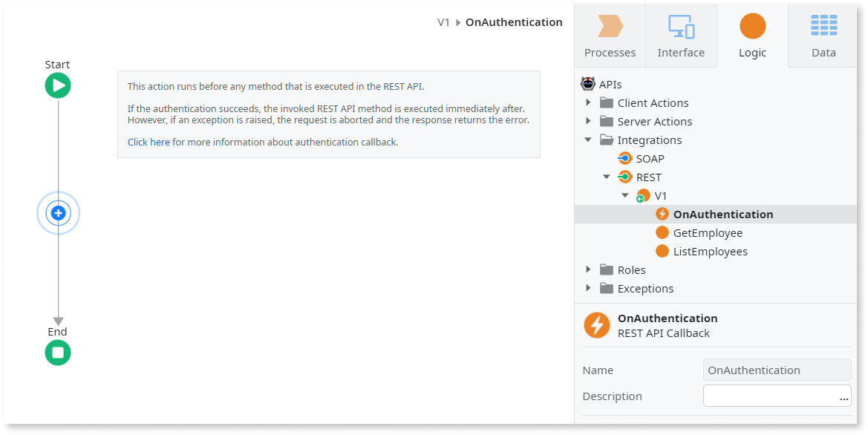
Task: Click the blue plus icon to add a node
Action: tap(57, 212)
